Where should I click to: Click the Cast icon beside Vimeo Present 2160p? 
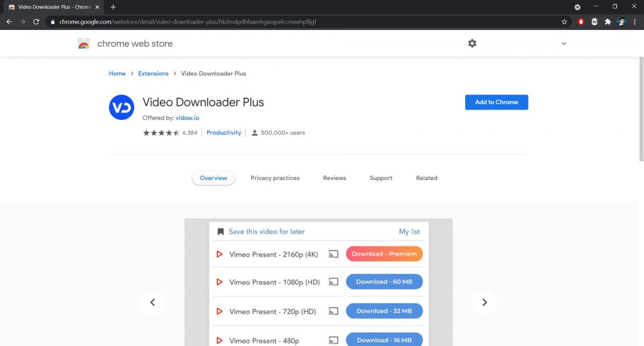click(334, 254)
